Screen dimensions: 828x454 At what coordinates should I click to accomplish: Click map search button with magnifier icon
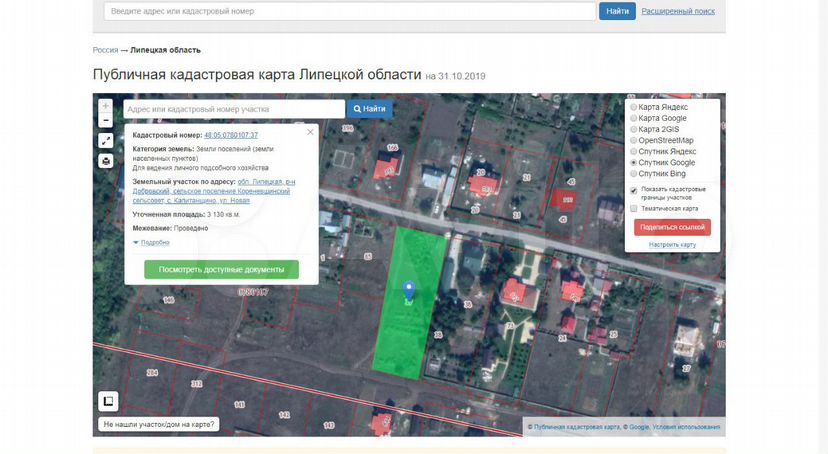click(x=369, y=108)
